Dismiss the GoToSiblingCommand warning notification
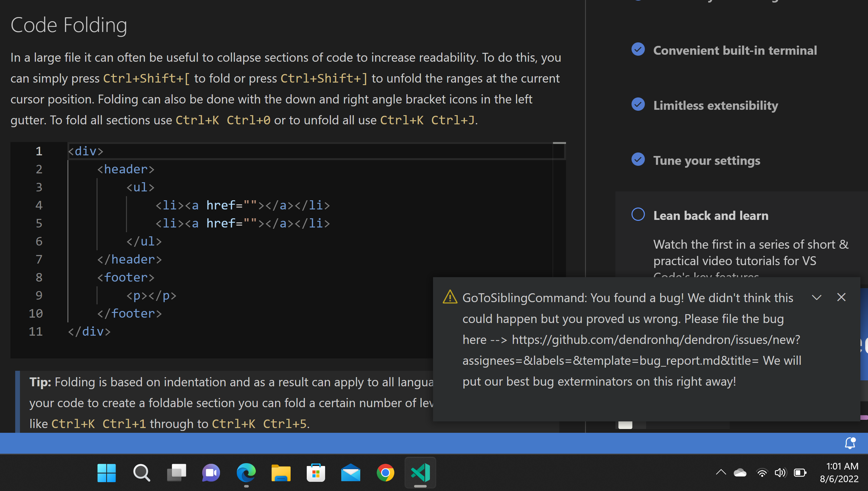Screen dimensions: 868x491 pyautogui.click(x=841, y=297)
